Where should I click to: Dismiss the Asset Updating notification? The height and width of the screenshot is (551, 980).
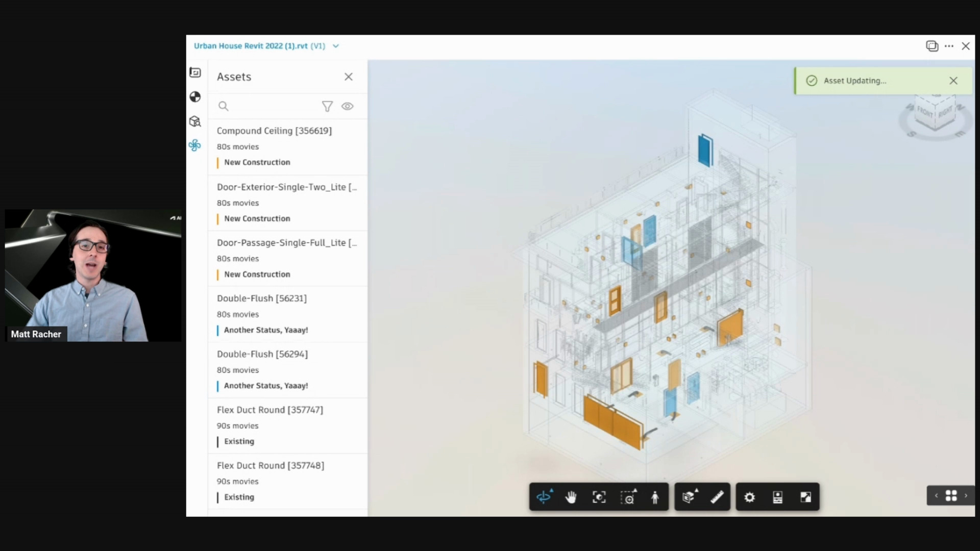[x=953, y=81]
